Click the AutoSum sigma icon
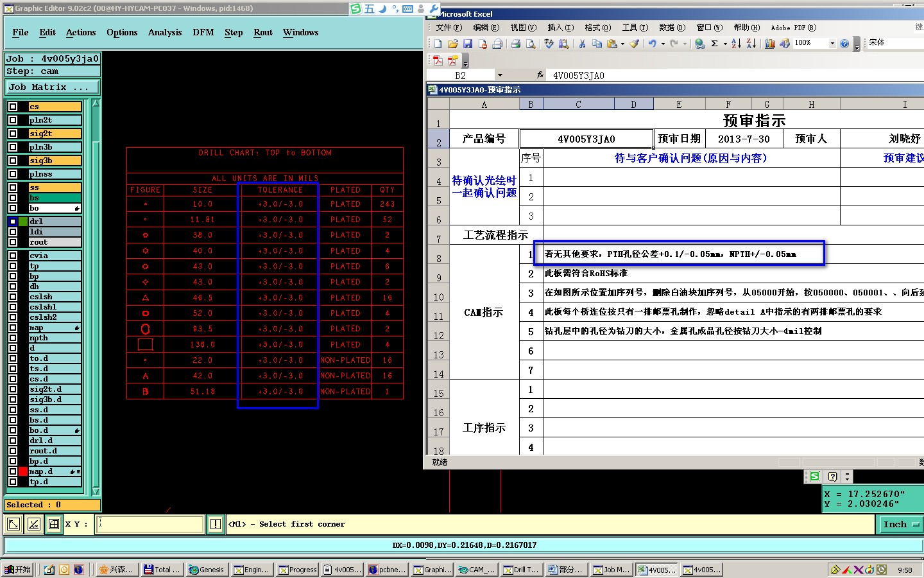924x578 pixels. (714, 44)
